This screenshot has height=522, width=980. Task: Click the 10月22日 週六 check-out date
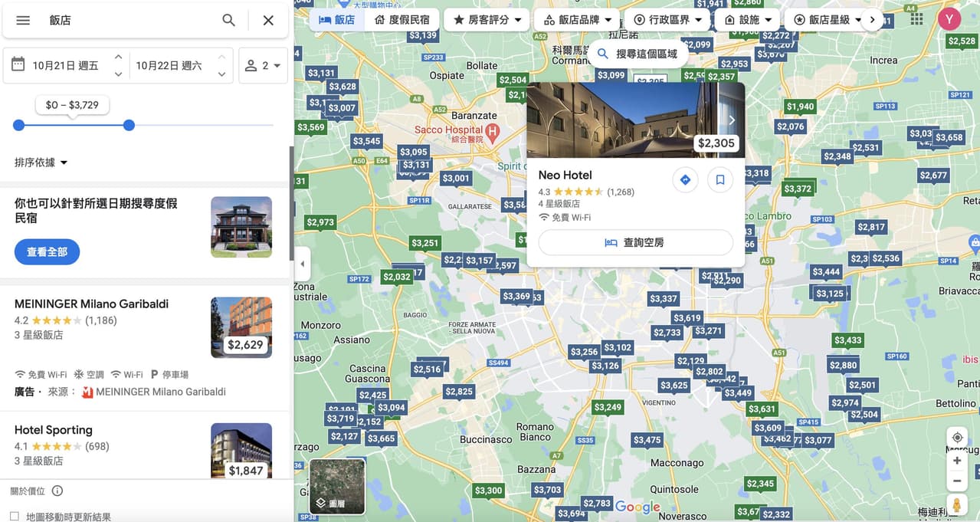169,66
